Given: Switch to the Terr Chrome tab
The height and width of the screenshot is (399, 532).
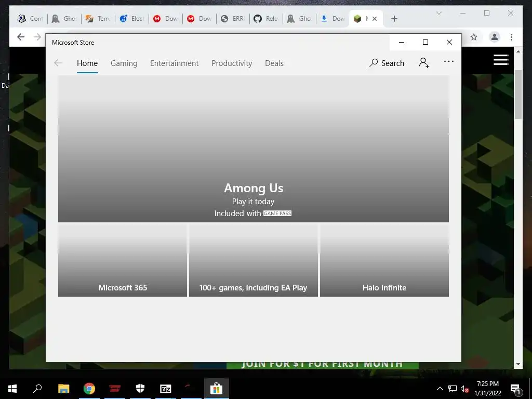Looking at the screenshot, I should pyautogui.click(x=98, y=19).
